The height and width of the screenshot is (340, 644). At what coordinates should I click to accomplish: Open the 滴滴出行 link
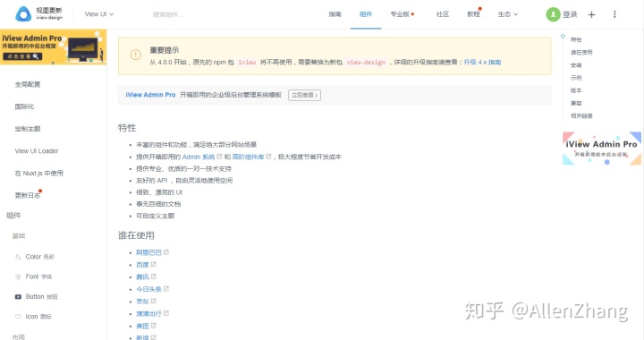(x=148, y=314)
